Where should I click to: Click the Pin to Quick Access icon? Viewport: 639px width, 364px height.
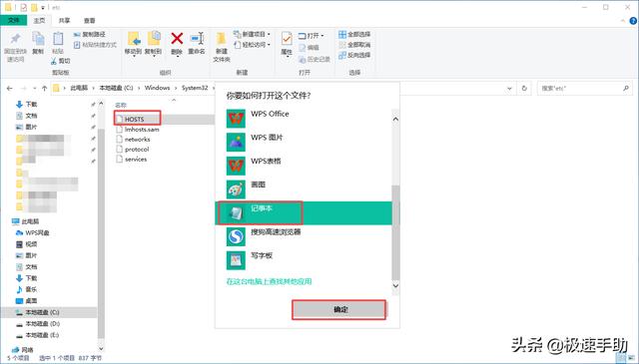coord(16,39)
